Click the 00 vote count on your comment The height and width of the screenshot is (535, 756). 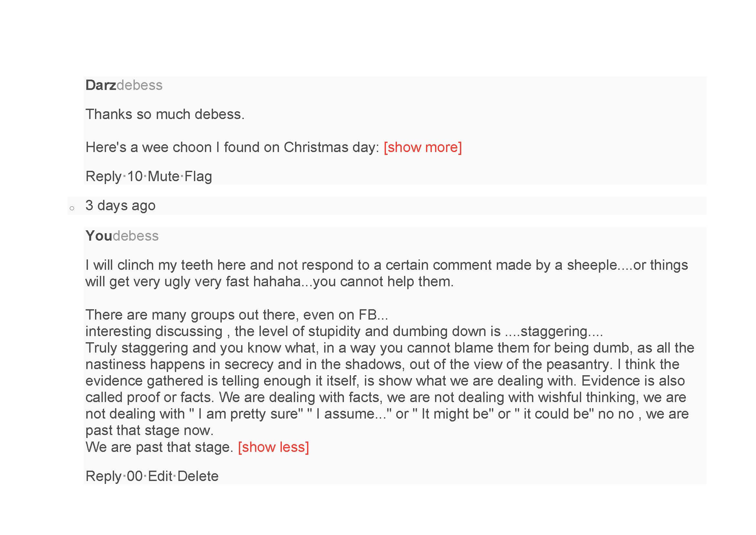point(135,476)
